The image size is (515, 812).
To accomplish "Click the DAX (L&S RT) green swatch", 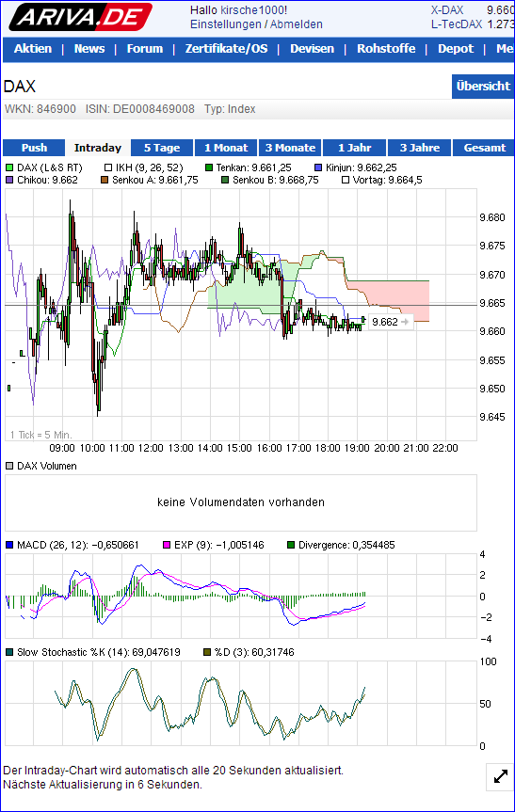I will tap(9, 167).
